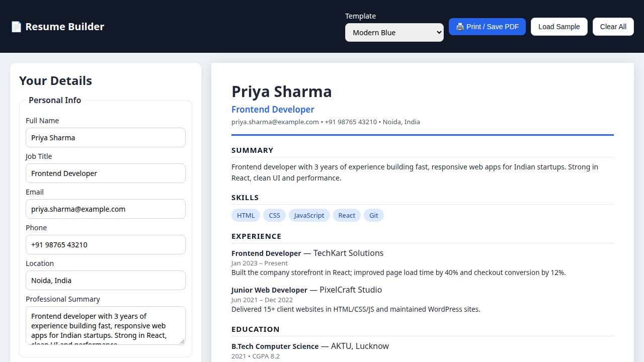Click the Email input field
Viewport: 644px width, 362px height.
coord(106,209)
